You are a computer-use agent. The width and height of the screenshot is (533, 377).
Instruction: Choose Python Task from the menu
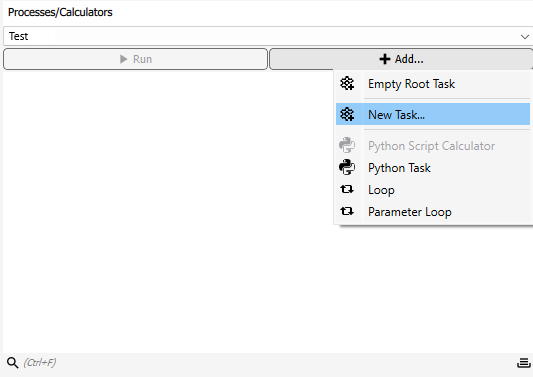pos(433,168)
